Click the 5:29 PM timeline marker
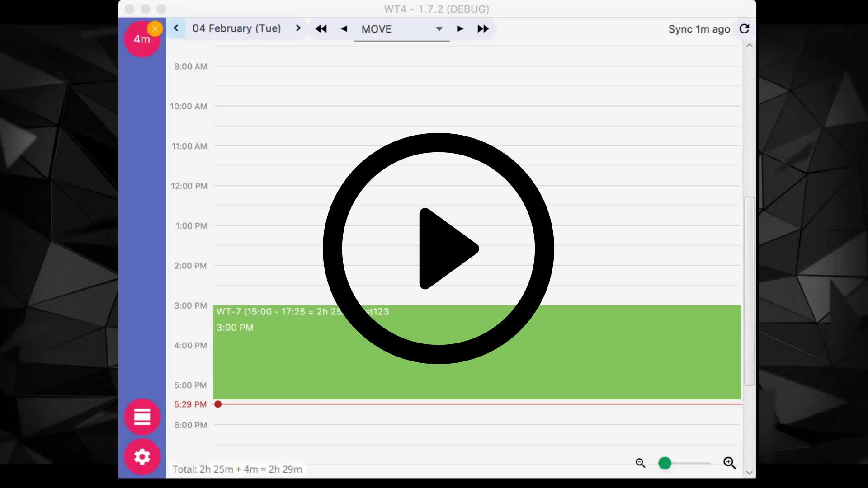 click(x=217, y=404)
